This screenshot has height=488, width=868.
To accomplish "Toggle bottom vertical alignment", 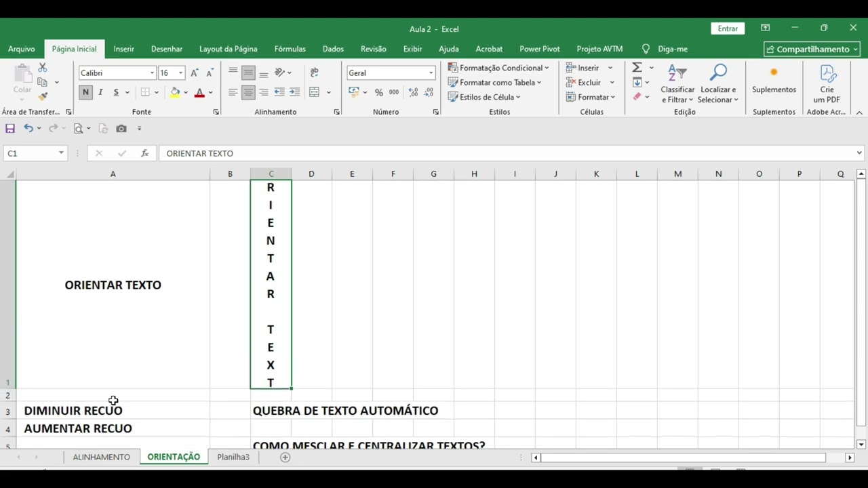I will pos(263,73).
